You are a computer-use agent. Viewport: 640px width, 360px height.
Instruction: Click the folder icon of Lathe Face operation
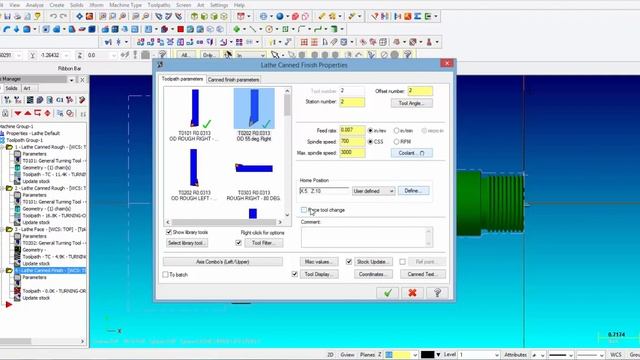coord(9,229)
